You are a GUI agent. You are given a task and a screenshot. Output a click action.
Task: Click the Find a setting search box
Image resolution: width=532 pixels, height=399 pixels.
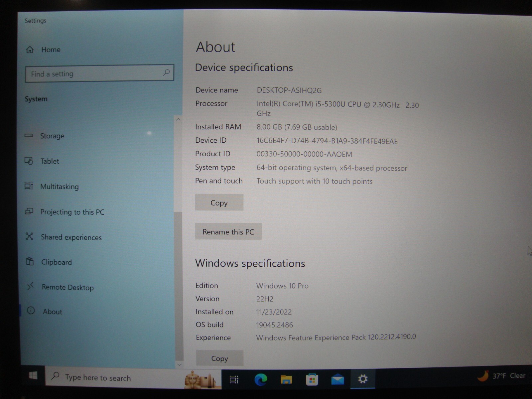99,73
